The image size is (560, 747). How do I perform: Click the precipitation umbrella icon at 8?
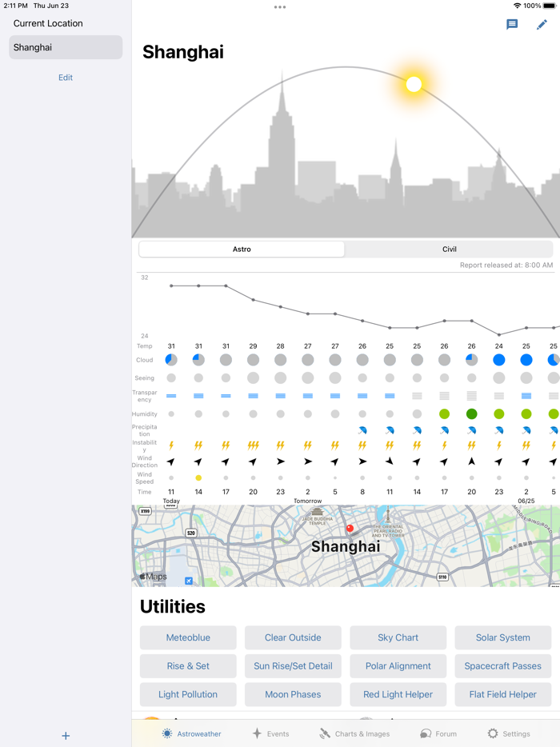pos(362,430)
